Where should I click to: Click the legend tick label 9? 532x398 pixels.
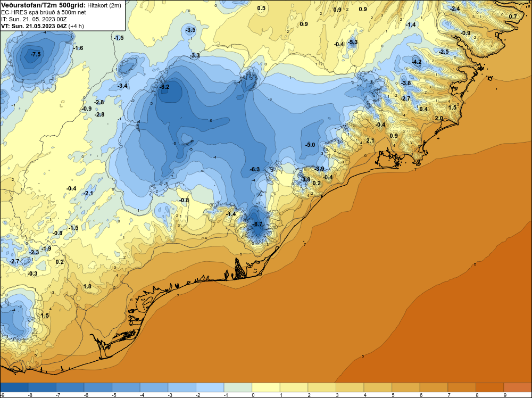(x=505, y=395)
